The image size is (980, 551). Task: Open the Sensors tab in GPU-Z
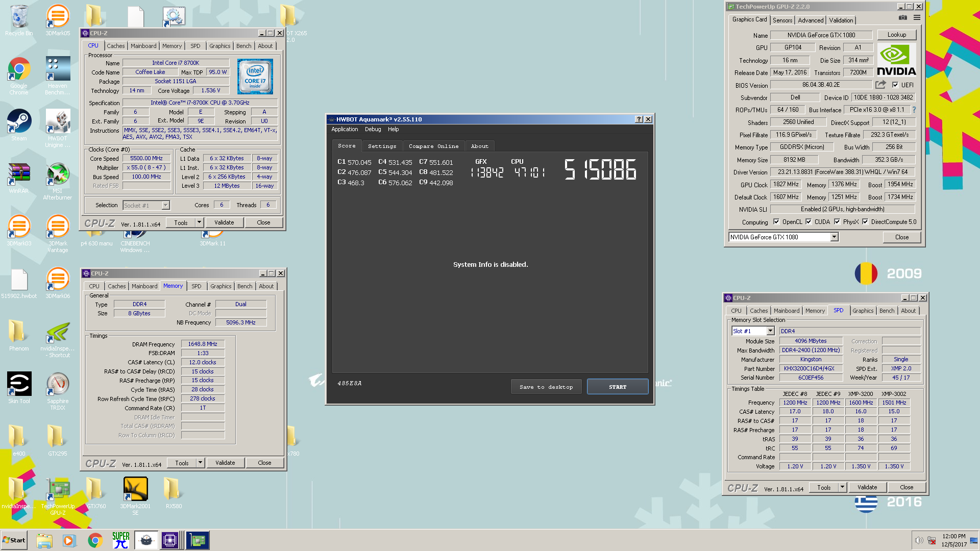[782, 20]
